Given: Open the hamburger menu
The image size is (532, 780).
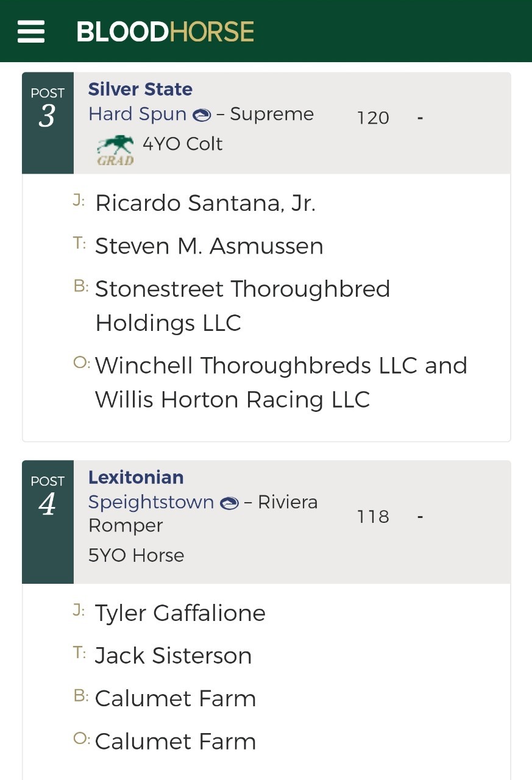Looking at the screenshot, I should click(x=31, y=31).
